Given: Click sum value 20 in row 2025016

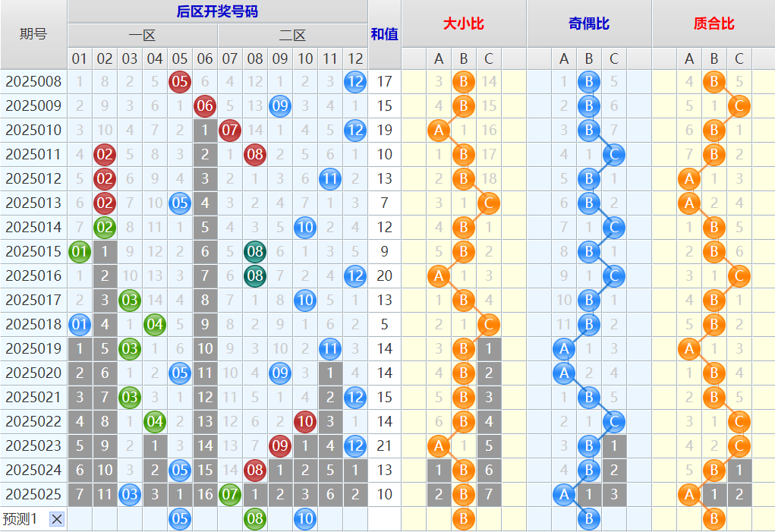Looking at the screenshot, I should click(385, 275).
